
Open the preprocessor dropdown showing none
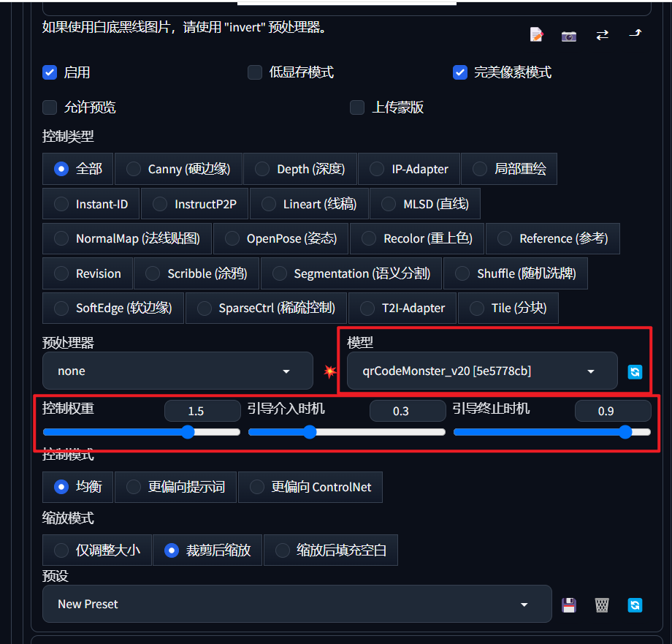tap(175, 371)
